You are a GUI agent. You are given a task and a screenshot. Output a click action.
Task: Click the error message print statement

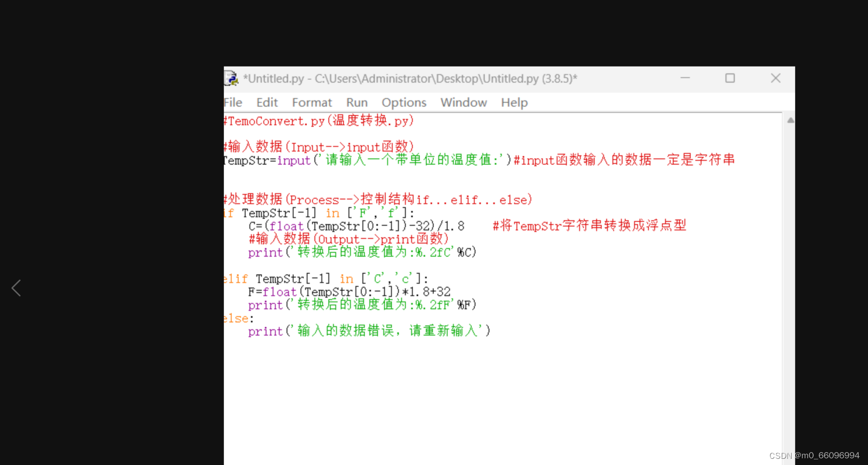click(369, 330)
